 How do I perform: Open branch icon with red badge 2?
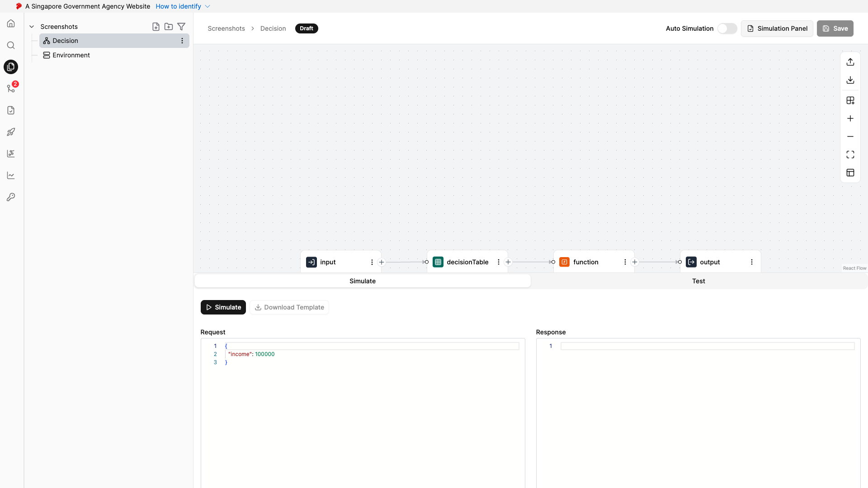(x=11, y=89)
